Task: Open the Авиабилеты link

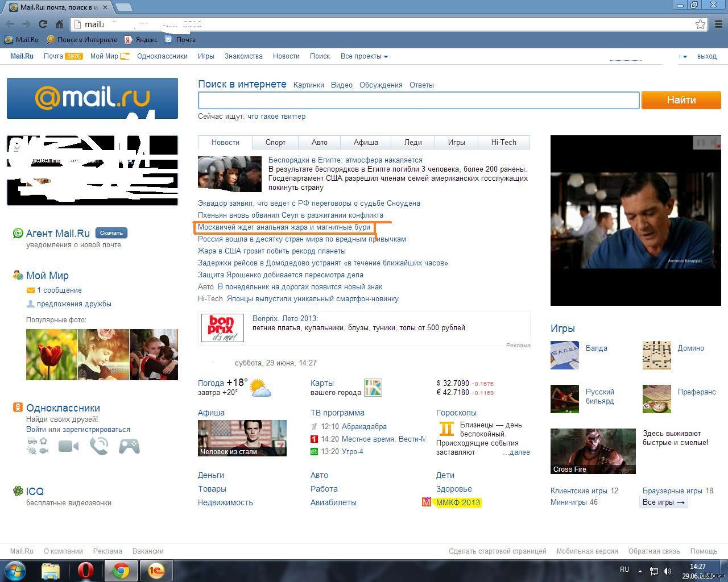Action: (333, 502)
